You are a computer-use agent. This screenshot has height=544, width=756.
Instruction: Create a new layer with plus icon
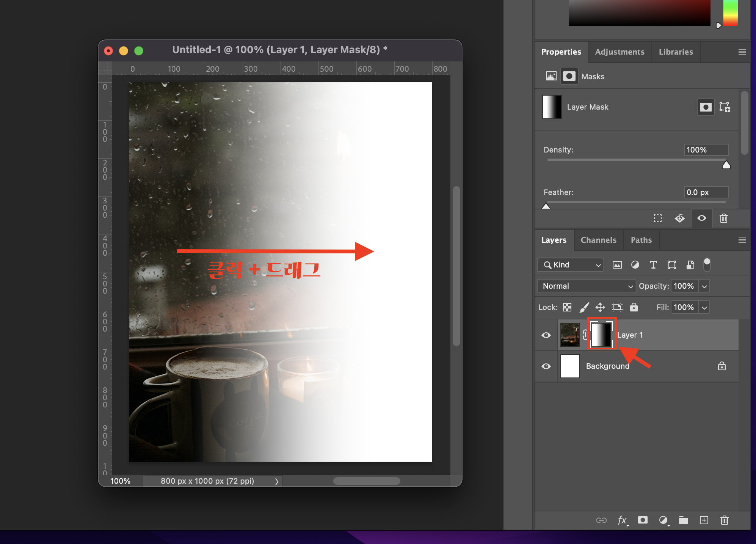click(x=704, y=520)
